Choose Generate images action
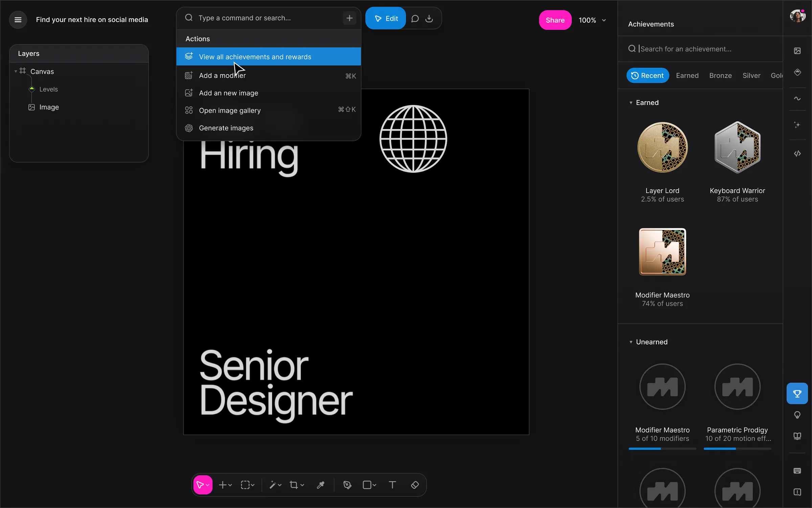Image resolution: width=812 pixels, height=508 pixels. tap(269, 128)
